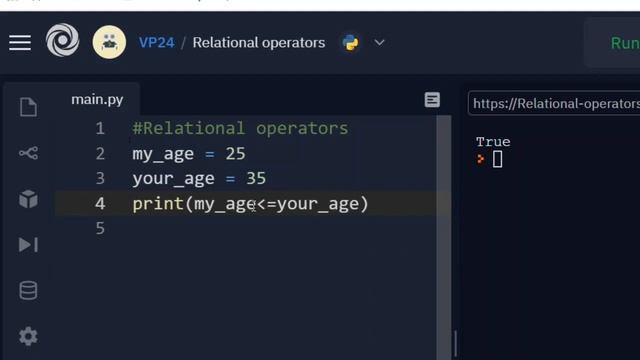640x360 pixels.
Task: Click line number 4 in gutter
Action: click(100, 203)
